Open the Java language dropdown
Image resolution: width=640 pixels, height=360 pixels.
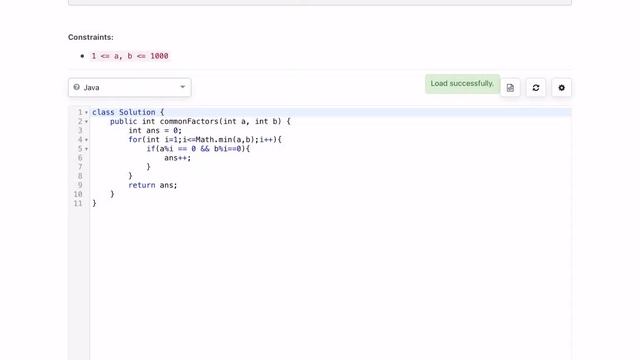(129, 87)
